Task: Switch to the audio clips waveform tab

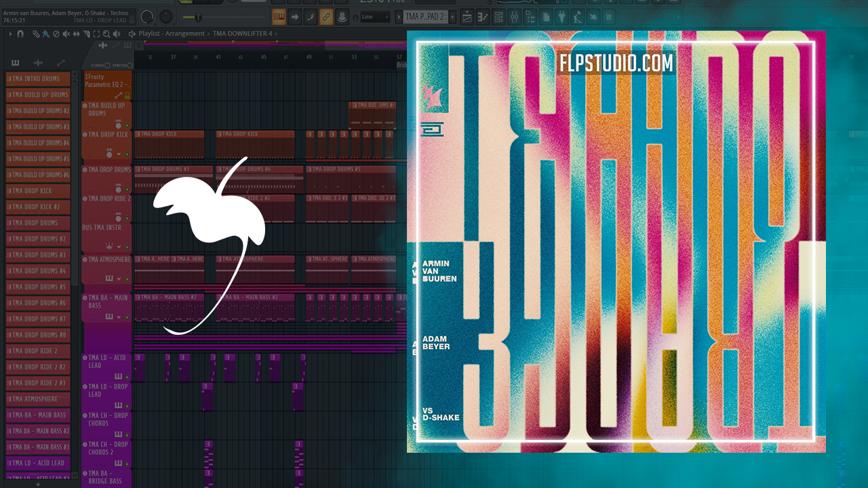Action: pos(38,63)
